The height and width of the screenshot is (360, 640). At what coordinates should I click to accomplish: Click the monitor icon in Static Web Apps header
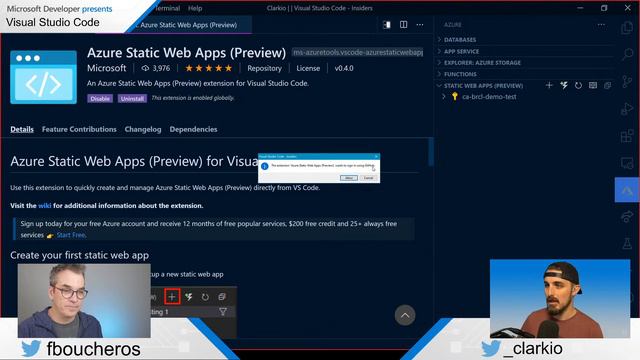(x=593, y=85)
